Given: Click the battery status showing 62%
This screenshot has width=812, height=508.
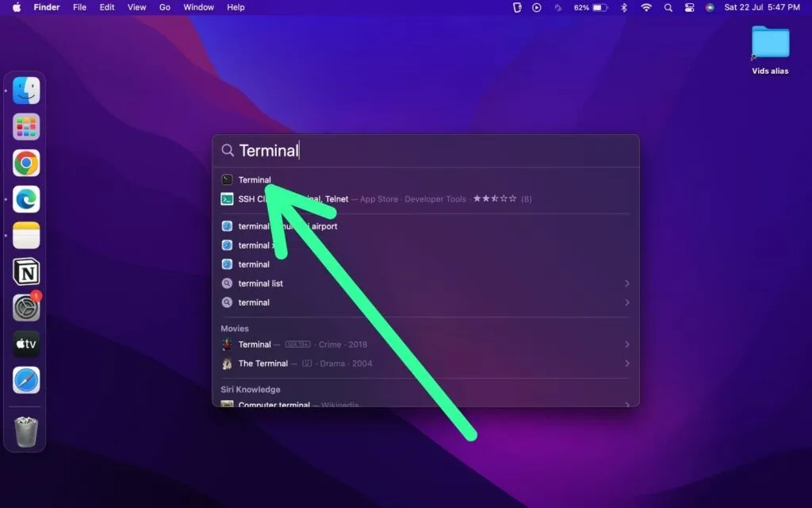Looking at the screenshot, I should coord(590,7).
